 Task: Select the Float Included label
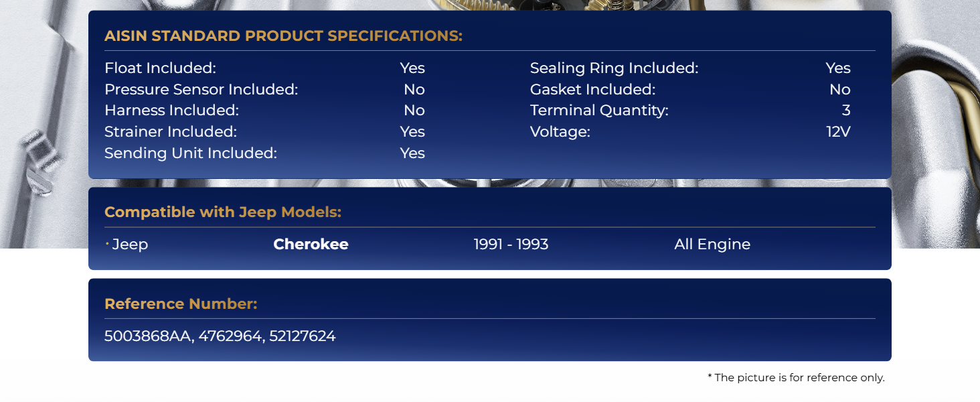[x=160, y=68]
